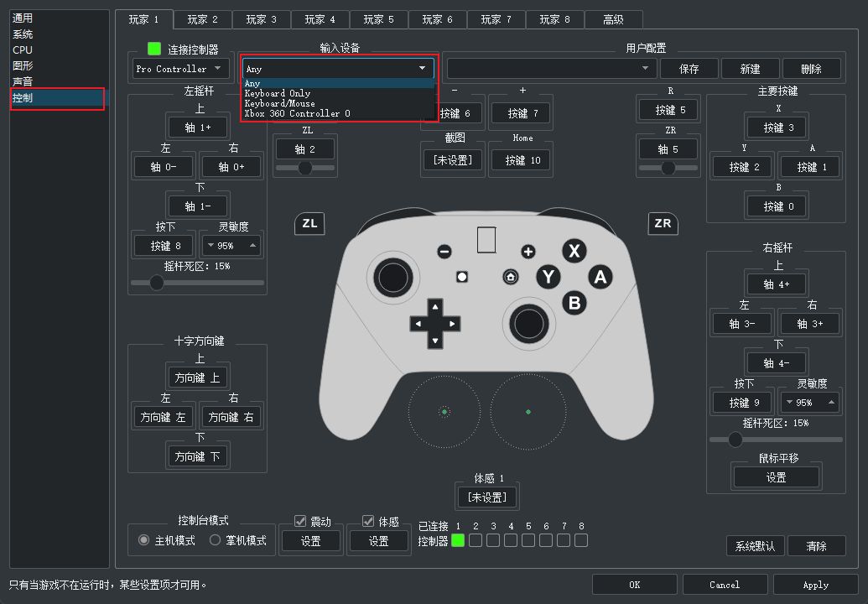Click the A button on controller image
868x604 pixels.
(599, 277)
